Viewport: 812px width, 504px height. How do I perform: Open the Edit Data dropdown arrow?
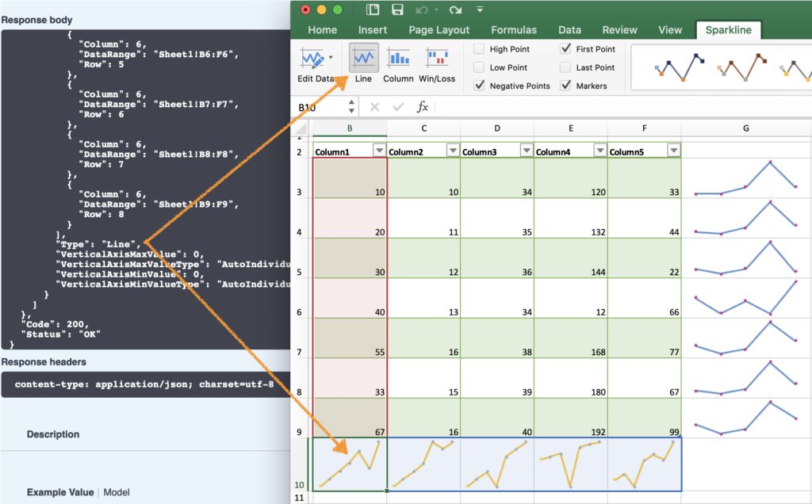tap(330, 59)
